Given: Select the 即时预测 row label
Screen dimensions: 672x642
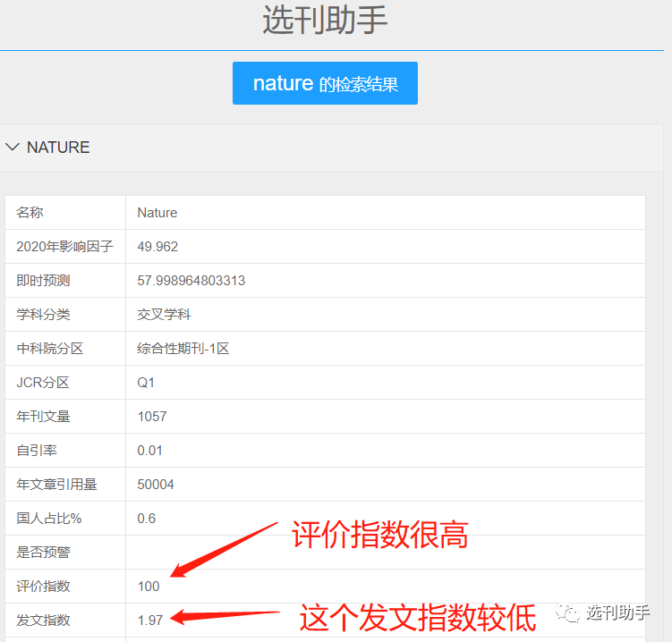Looking at the screenshot, I should (43, 281).
